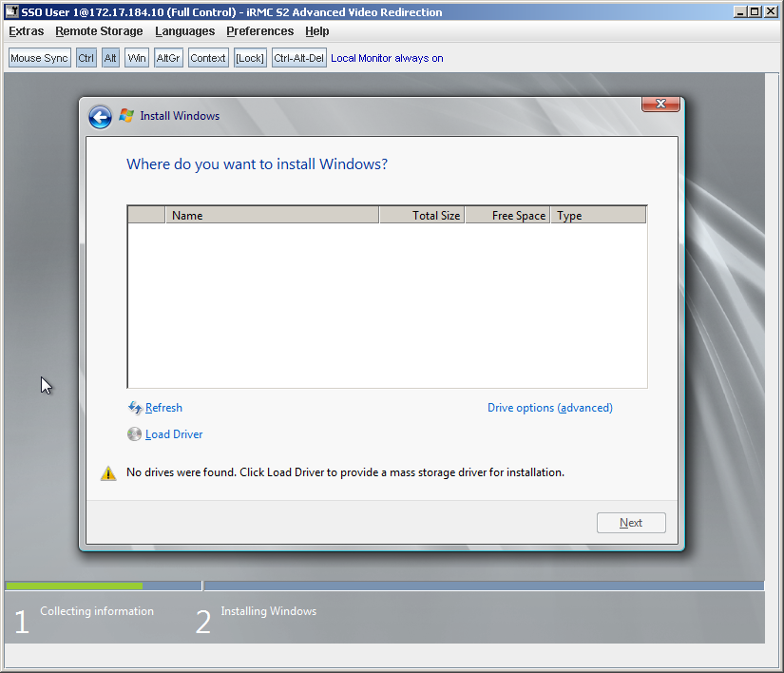
Task: Open the Help menu
Action: 317,31
